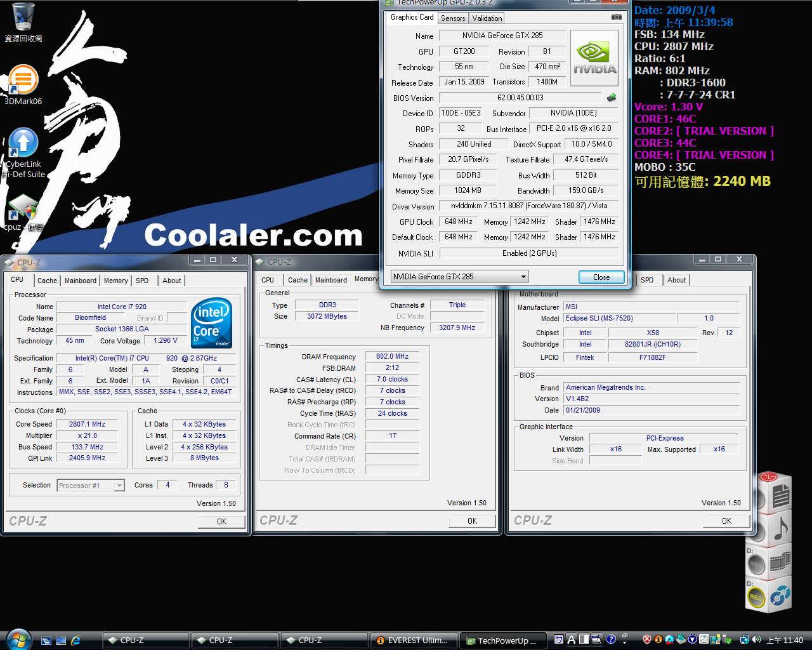812x650 pixels.
Task: Click the Cycle Time value 24 clocks
Action: [392, 413]
